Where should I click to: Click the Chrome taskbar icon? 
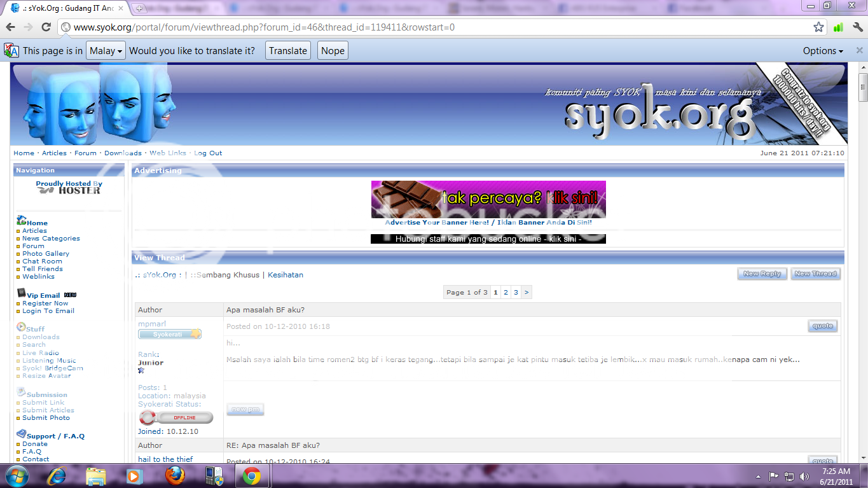click(x=251, y=476)
